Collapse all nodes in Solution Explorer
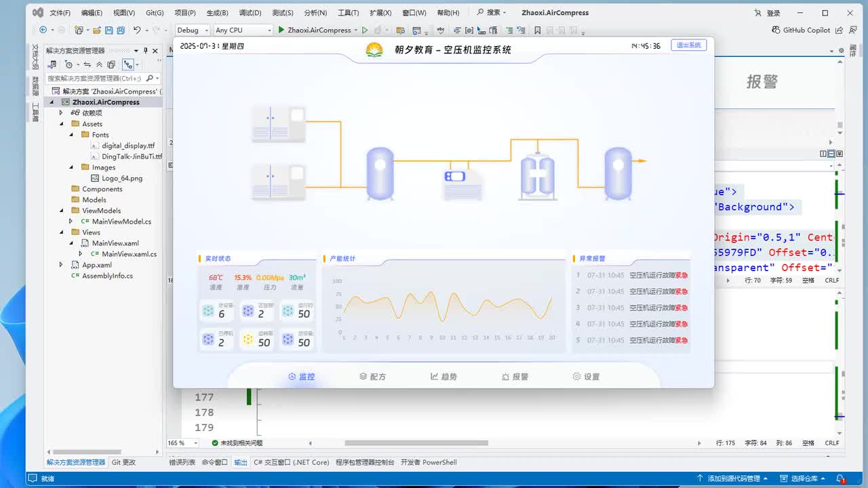 click(x=99, y=64)
